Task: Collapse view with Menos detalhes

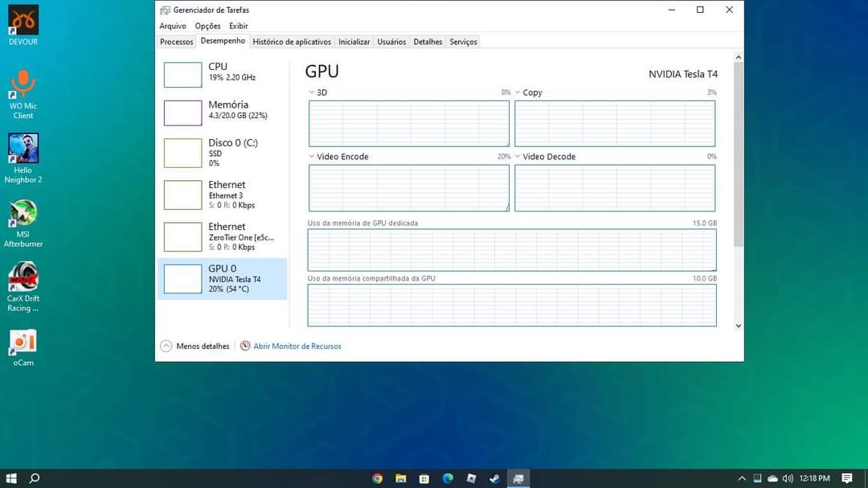Action: tap(195, 347)
